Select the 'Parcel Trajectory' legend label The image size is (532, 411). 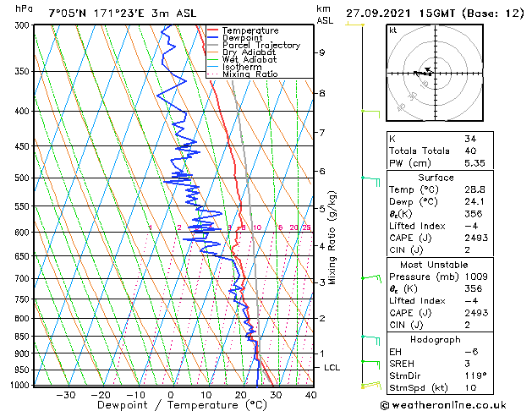[x=261, y=45]
